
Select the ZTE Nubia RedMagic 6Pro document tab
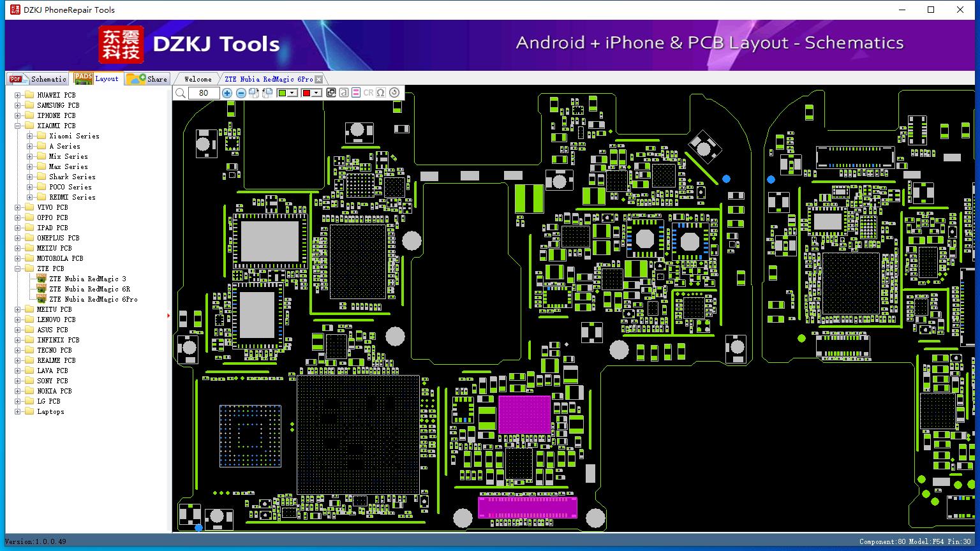click(269, 79)
